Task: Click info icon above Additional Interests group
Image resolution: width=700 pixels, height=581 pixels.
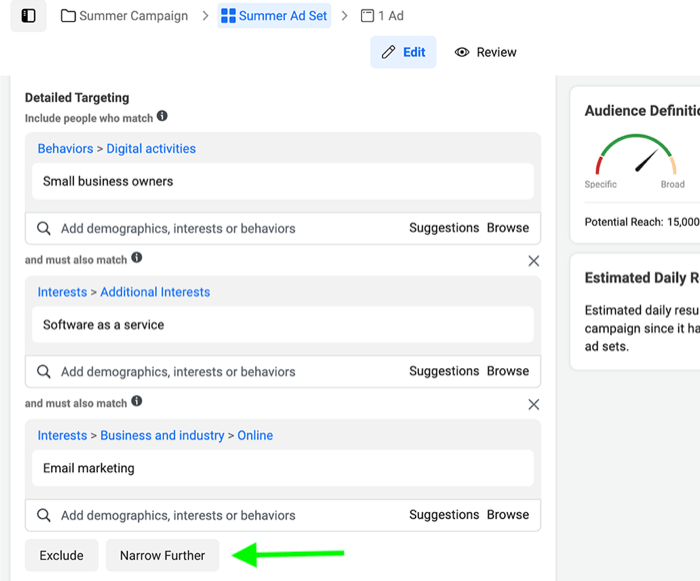Action: click(x=137, y=258)
